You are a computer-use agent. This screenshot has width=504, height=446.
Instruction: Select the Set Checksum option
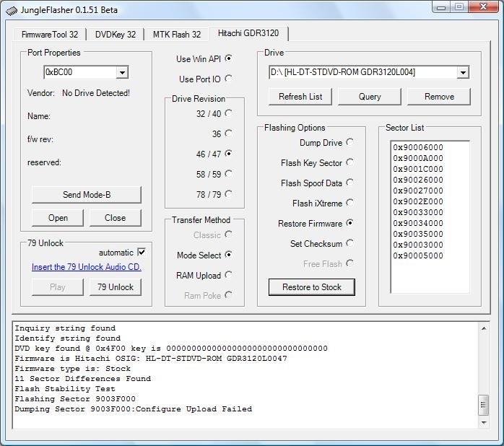[x=350, y=243]
